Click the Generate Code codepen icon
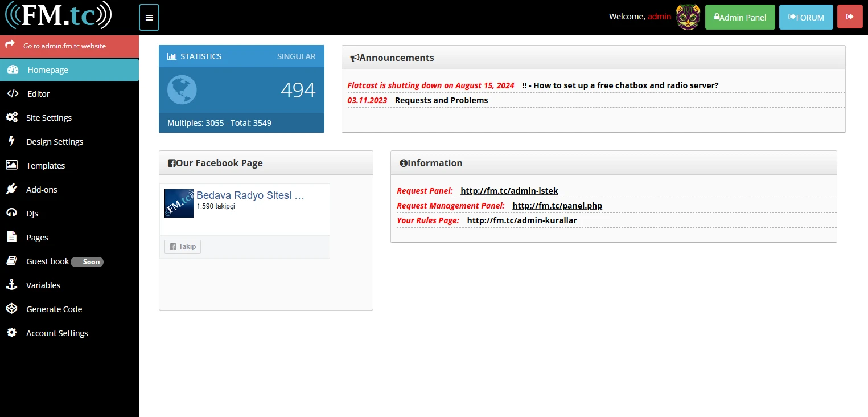Image resolution: width=868 pixels, height=417 pixels. [11, 309]
